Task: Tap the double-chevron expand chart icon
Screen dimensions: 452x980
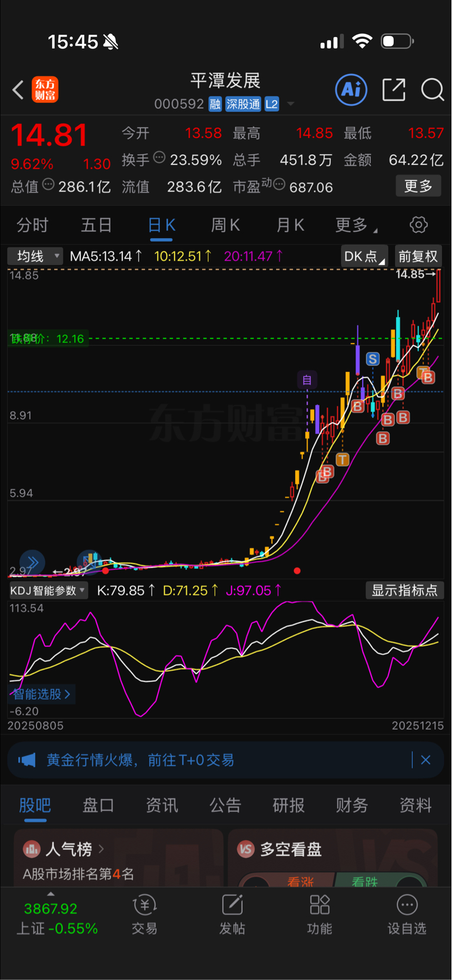Action: point(32,563)
